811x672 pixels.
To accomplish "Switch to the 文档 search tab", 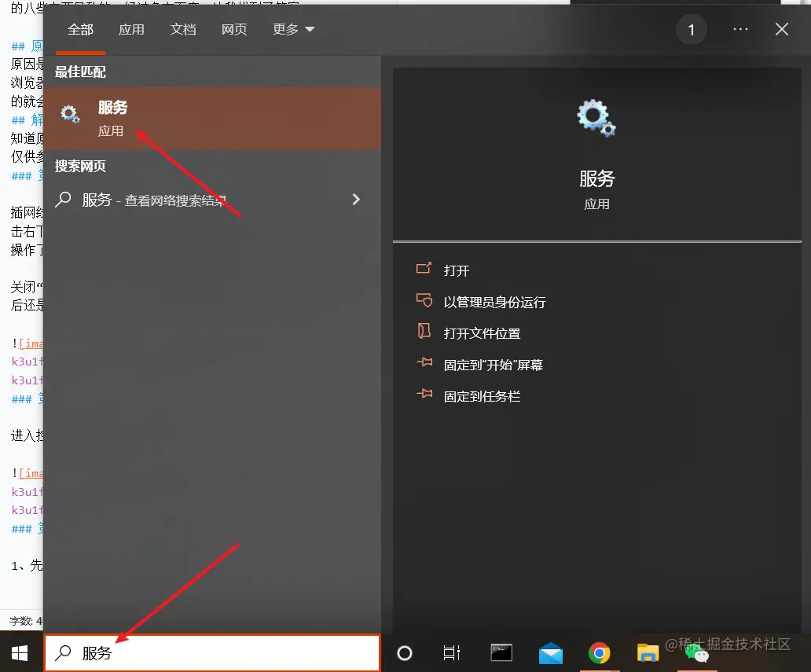I will (183, 30).
